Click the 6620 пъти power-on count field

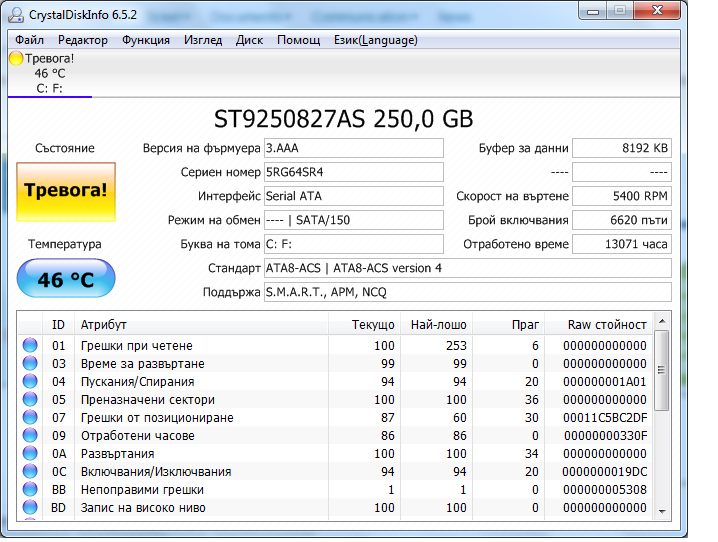(x=622, y=220)
